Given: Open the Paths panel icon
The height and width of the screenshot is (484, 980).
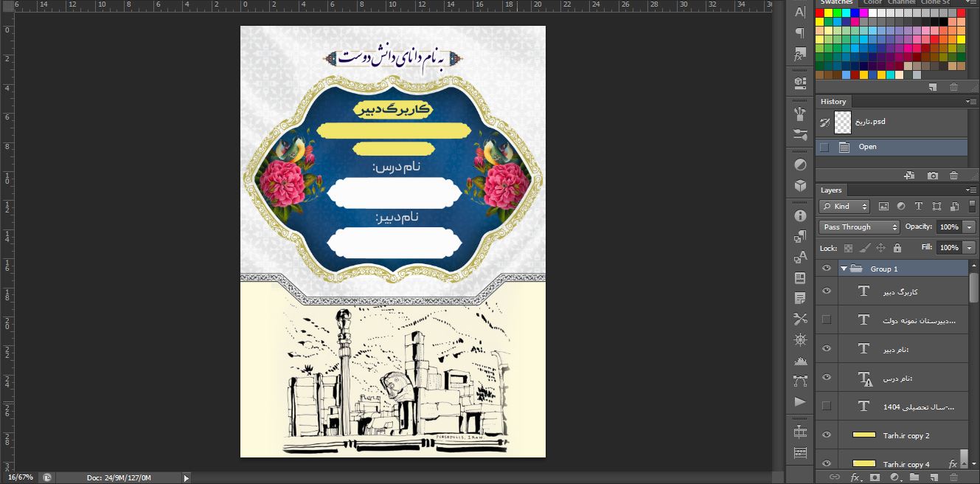Looking at the screenshot, I should tap(800, 381).
